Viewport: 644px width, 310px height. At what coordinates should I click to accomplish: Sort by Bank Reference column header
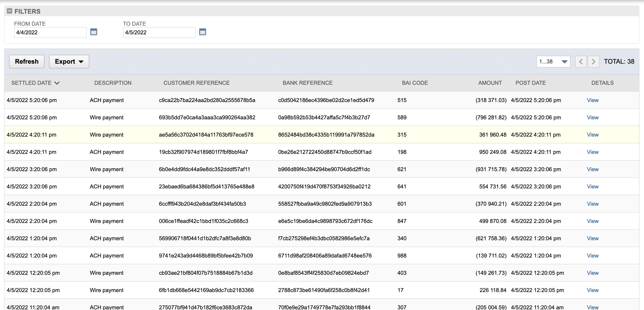pyautogui.click(x=307, y=83)
